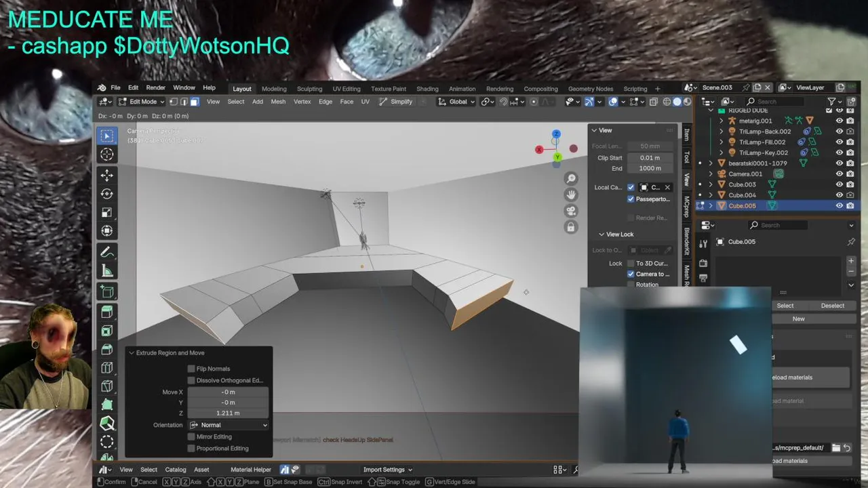Enable Proportional Editing checkbox
The height and width of the screenshot is (488, 868).
[x=191, y=448]
